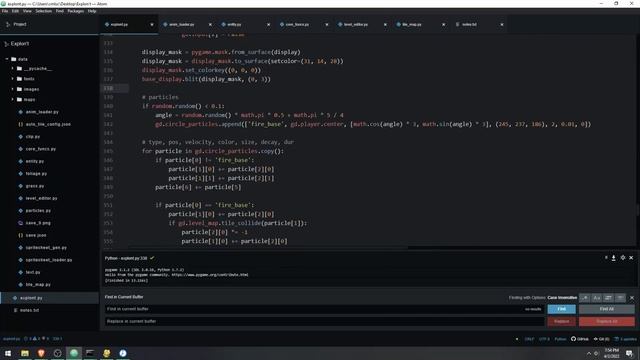
Task: Click the blue Find button
Action: pyautogui.click(x=562, y=309)
